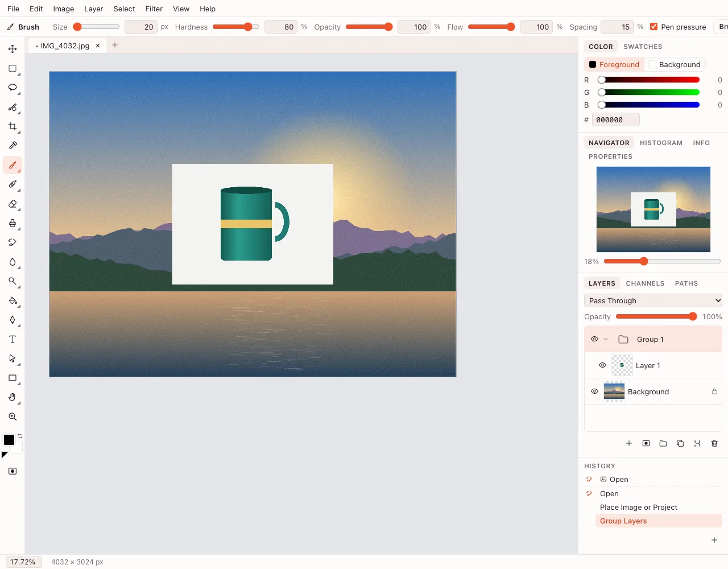This screenshot has height=569, width=728.
Task: Switch to the Channels tab
Action: 645,283
